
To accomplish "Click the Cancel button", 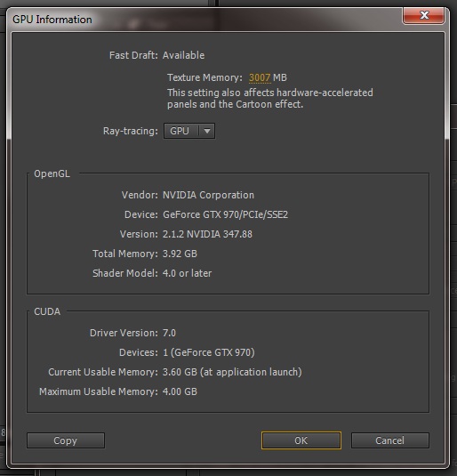I will click(390, 440).
